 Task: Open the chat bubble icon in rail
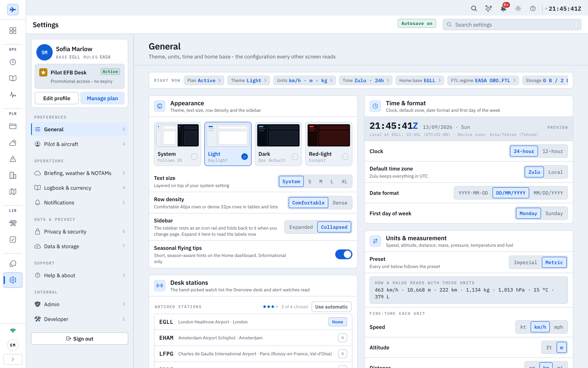(13, 264)
